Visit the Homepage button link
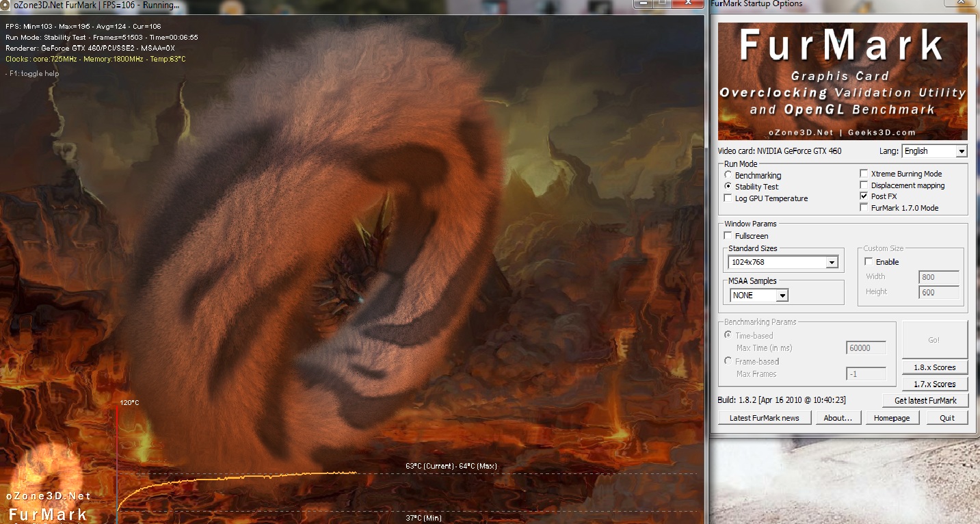The width and height of the screenshot is (980, 524). coord(892,418)
